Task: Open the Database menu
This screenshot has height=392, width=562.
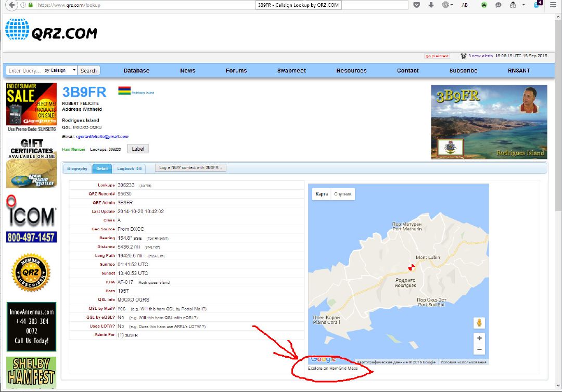Action: [x=136, y=71]
